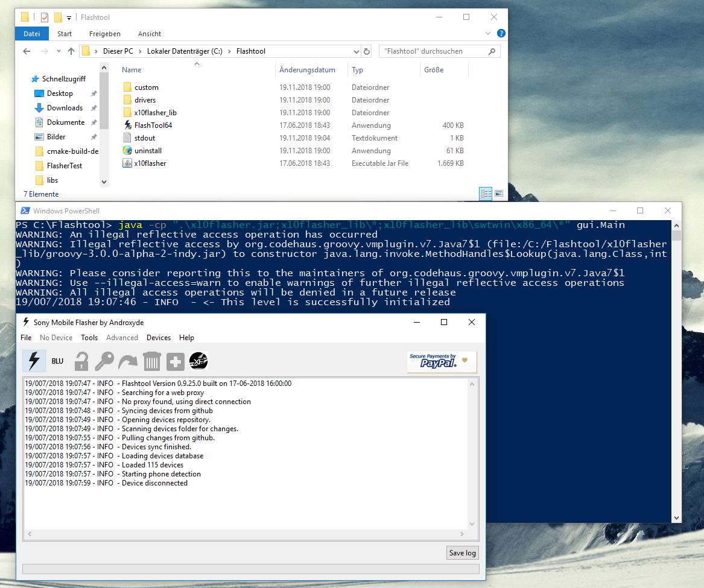Viewport: 704px width, 588px height.
Task: Select the custom folder in the file list
Action: [x=147, y=87]
